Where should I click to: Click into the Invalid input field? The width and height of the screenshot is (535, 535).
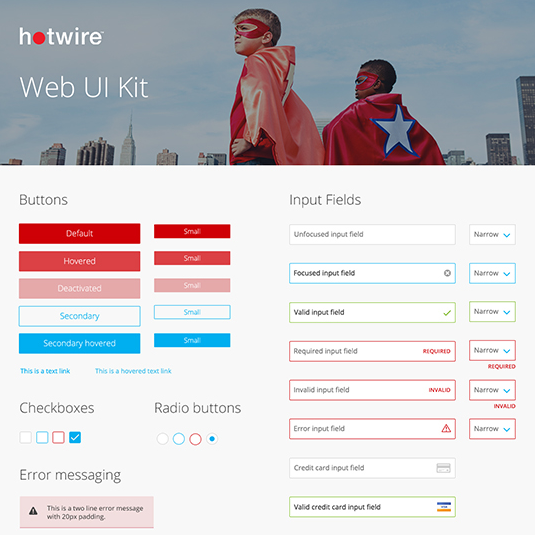[x=372, y=390]
